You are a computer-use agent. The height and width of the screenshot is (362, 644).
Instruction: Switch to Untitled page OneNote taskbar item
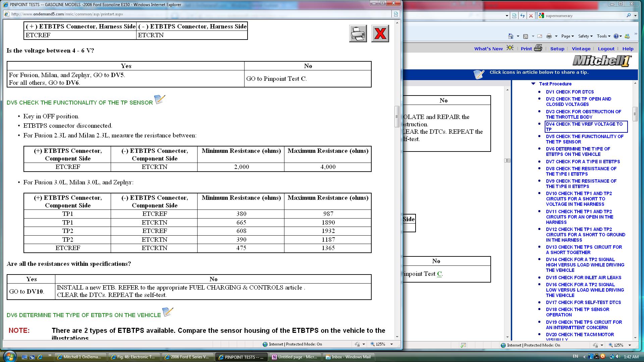[294, 357]
